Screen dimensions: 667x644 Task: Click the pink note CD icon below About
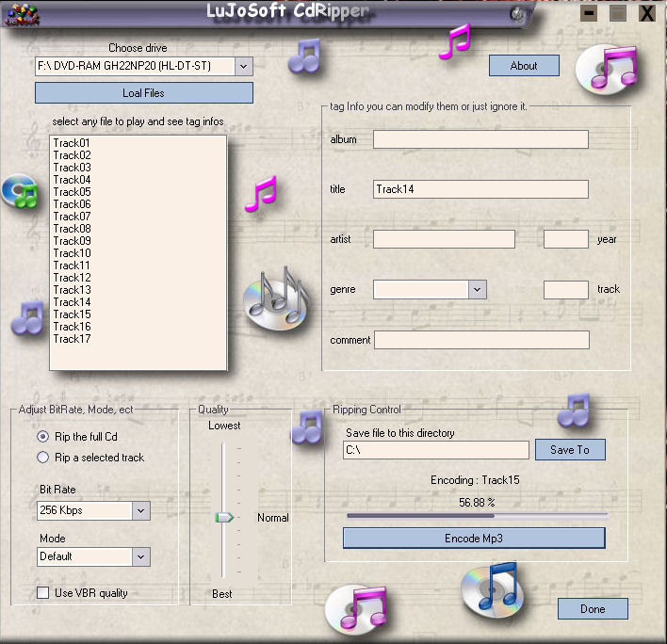[607, 69]
